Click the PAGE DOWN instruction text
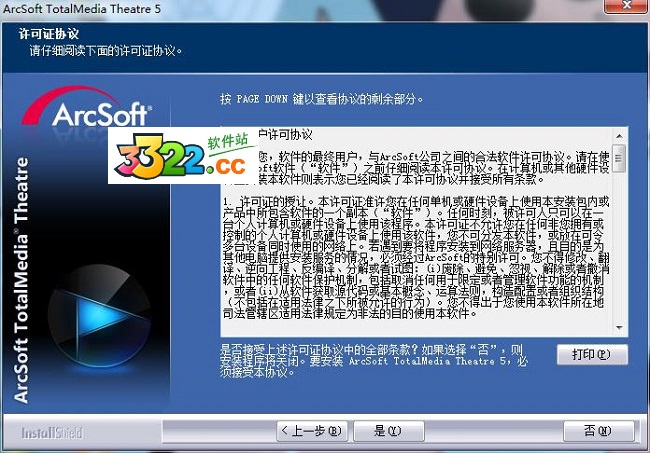The image size is (650, 453). pyautogui.click(x=322, y=99)
